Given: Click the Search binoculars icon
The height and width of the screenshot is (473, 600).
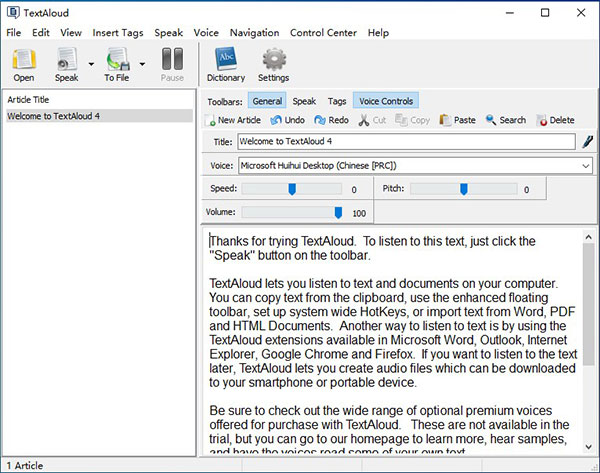Looking at the screenshot, I should 491,120.
